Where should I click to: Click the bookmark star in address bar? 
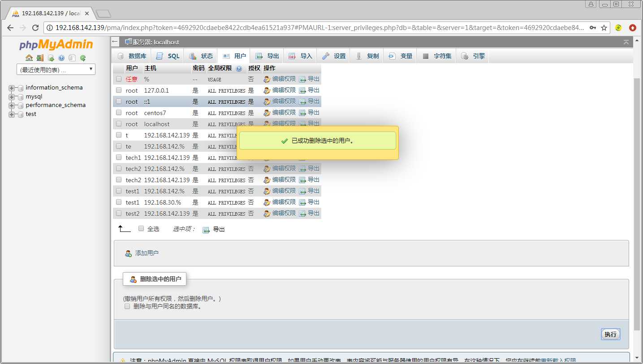click(x=604, y=28)
